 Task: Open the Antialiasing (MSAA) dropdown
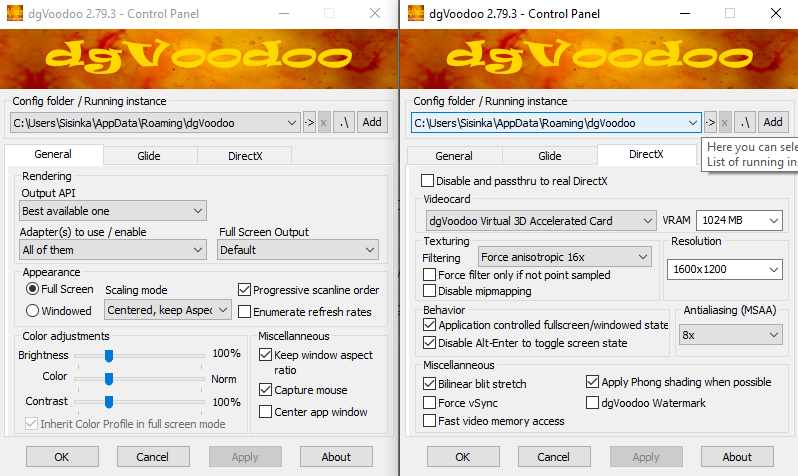coord(730,335)
